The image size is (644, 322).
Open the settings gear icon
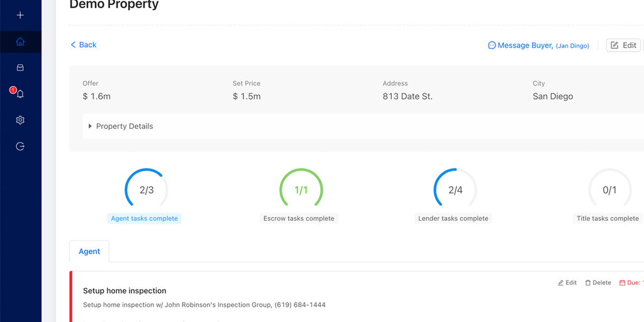click(20, 120)
